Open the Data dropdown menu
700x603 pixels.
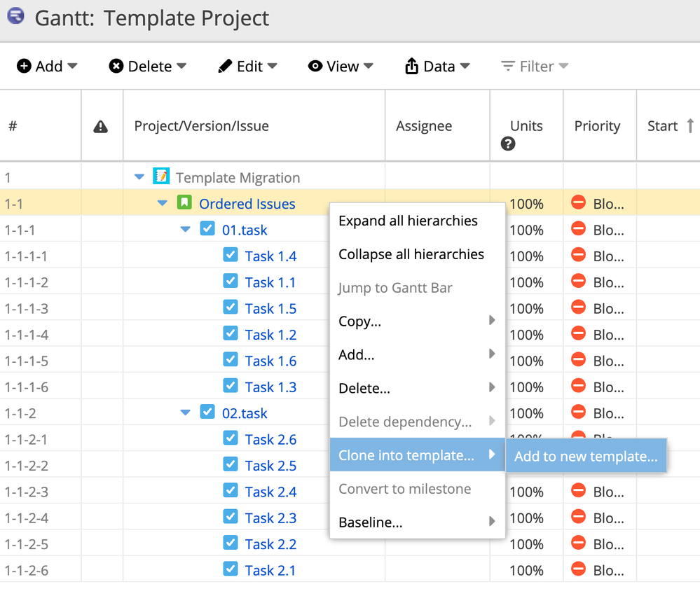pos(437,66)
